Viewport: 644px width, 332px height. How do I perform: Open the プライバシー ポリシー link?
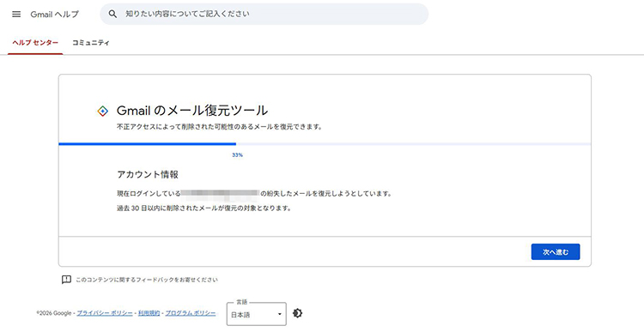click(x=105, y=313)
